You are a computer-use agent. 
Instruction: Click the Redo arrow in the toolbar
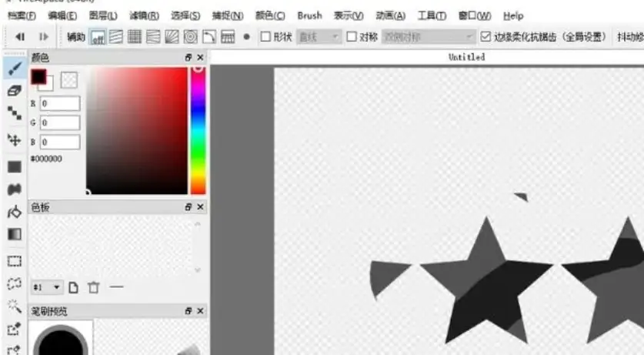(x=44, y=37)
